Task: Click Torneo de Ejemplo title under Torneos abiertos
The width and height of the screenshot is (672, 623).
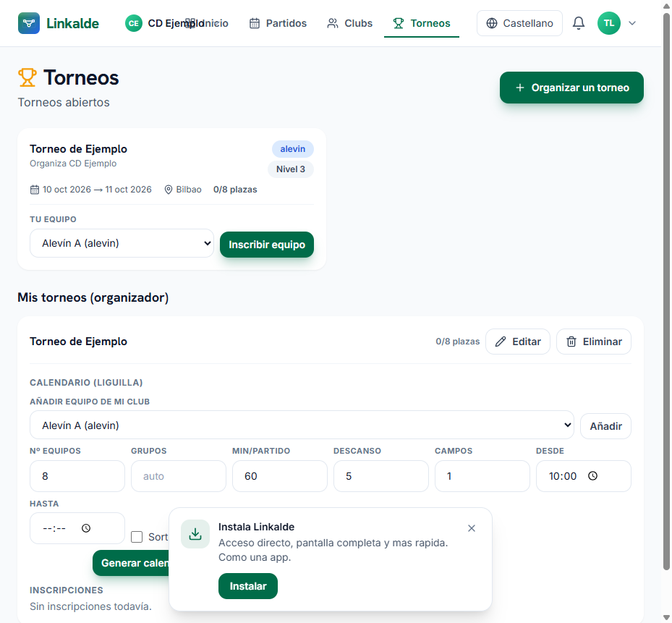Action: click(78, 149)
